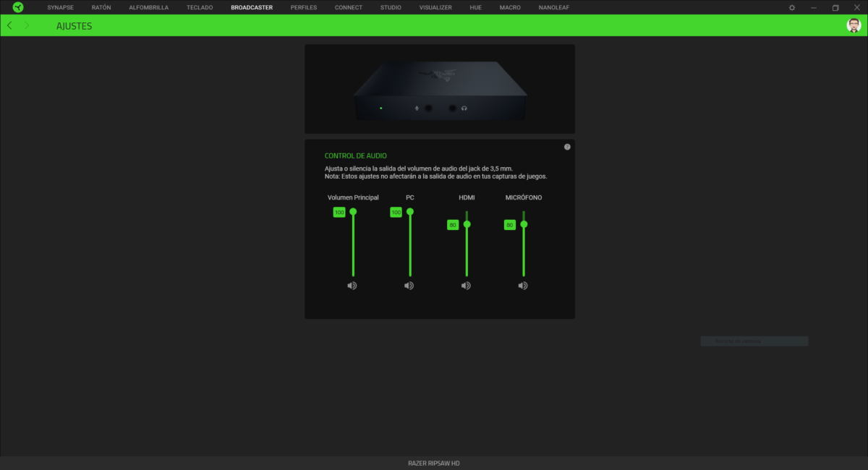The height and width of the screenshot is (470, 868).
Task: Open settings with the gear icon
Action: coord(792,7)
